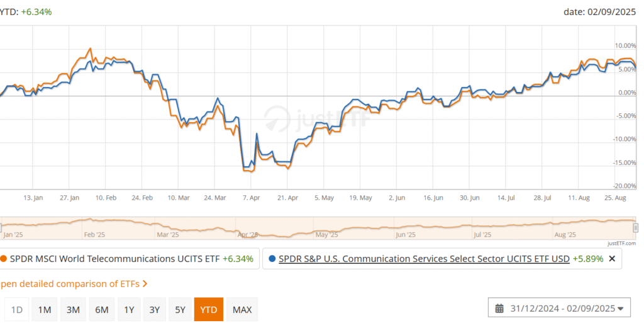This screenshot has width=644, height=323.
Task: Click the 25. Aug axis label
Action: tap(615, 198)
